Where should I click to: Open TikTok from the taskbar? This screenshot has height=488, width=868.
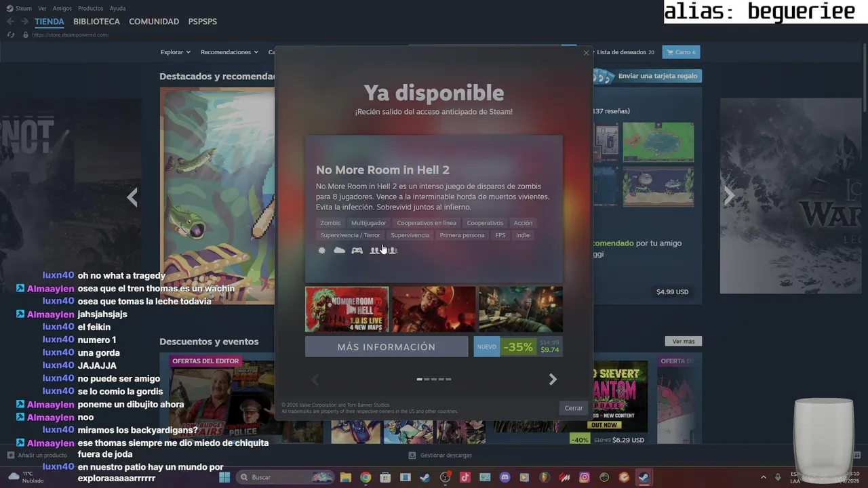coord(465,477)
